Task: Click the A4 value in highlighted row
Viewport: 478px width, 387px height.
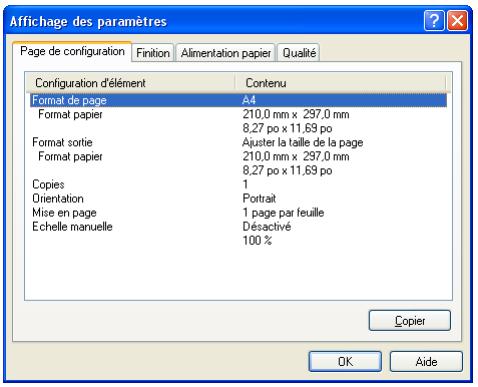Action: tap(249, 100)
